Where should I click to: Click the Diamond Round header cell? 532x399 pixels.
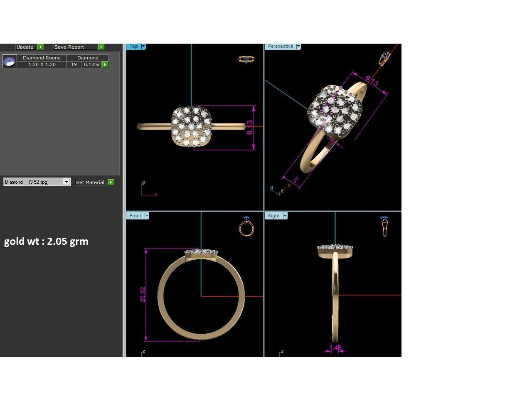point(42,58)
